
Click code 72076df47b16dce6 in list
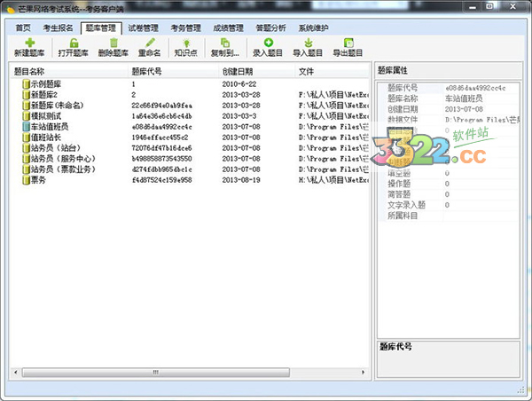[162, 148]
